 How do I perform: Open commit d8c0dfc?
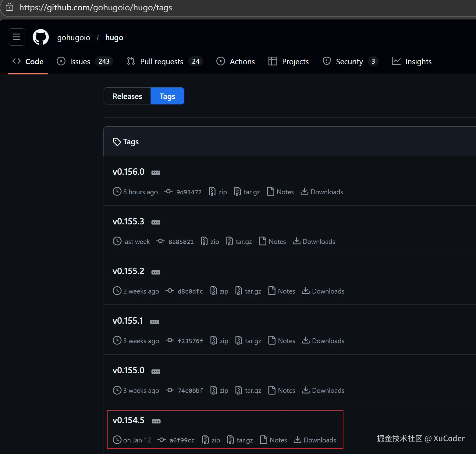[184, 291]
